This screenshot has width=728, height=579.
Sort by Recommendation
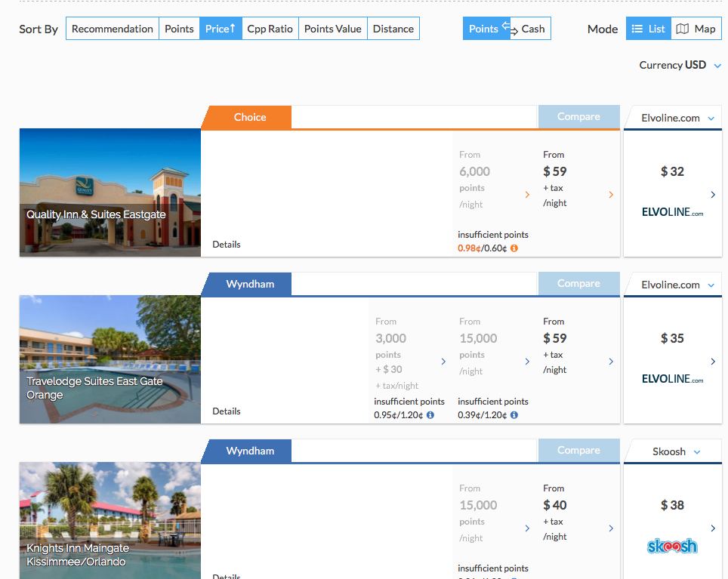click(x=113, y=29)
